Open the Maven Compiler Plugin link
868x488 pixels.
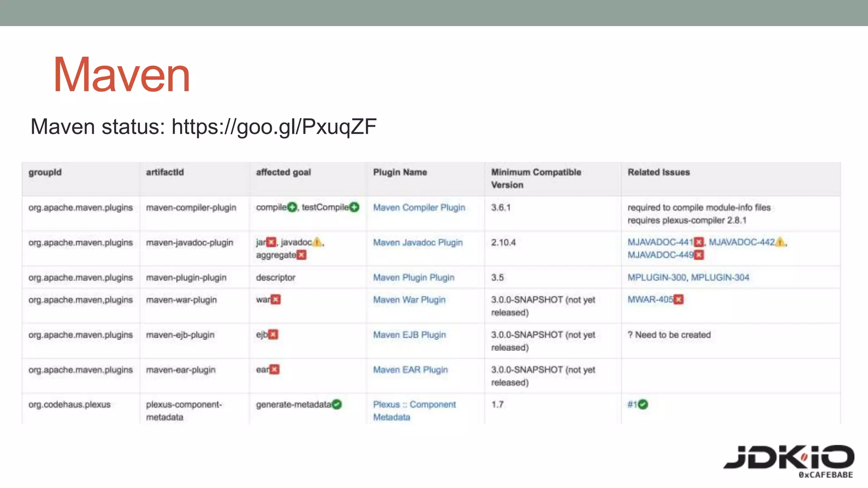[419, 208]
